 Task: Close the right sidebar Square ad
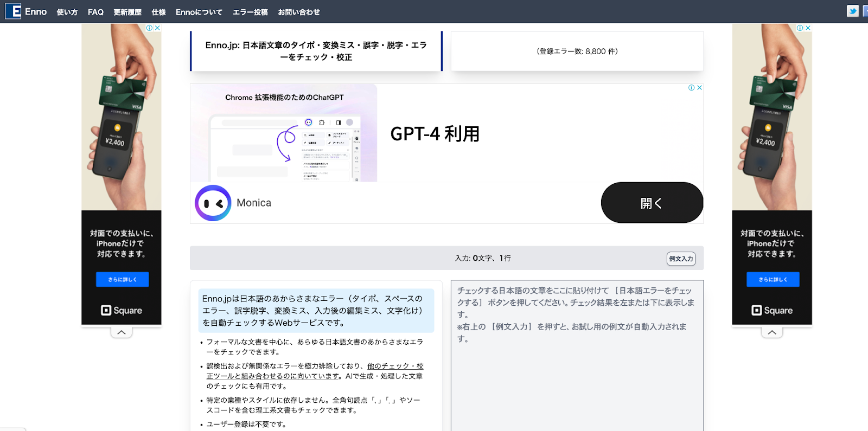808,28
